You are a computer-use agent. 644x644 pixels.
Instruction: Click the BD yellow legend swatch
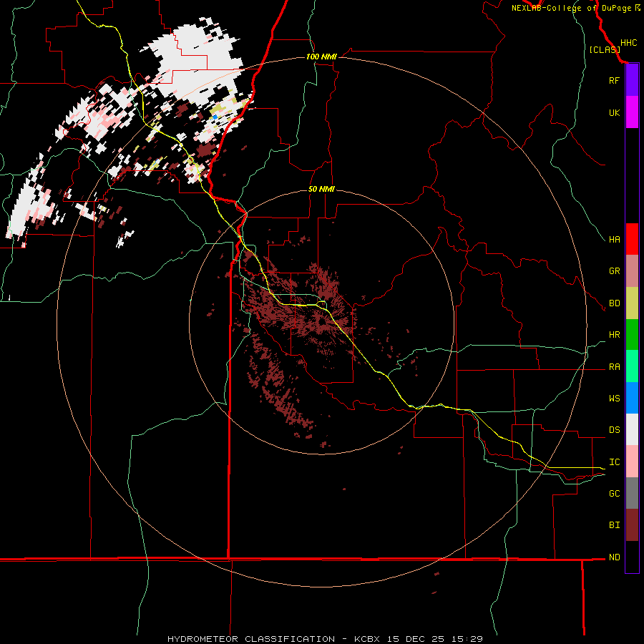pyautogui.click(x=632, y=303)
